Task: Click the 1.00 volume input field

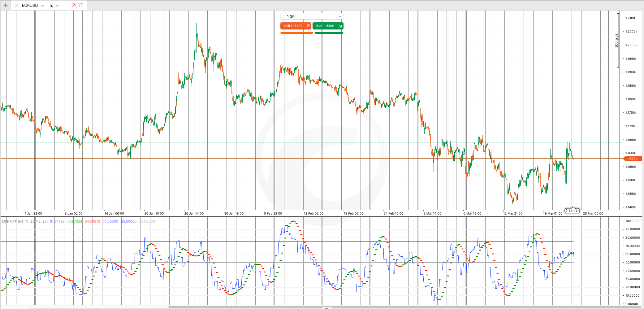Action: coord(309,16)
